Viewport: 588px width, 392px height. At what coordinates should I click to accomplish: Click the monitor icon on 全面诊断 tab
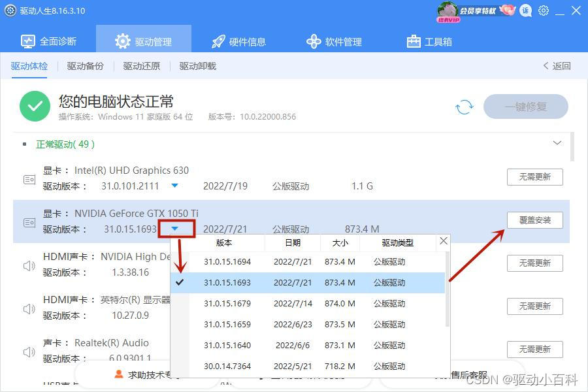27,41
